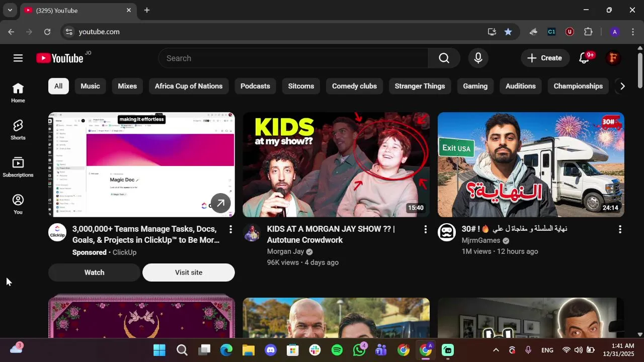Open a new browser tab
Screen dimensions: 644x362
pyautogui.click(x=147, y=10)
